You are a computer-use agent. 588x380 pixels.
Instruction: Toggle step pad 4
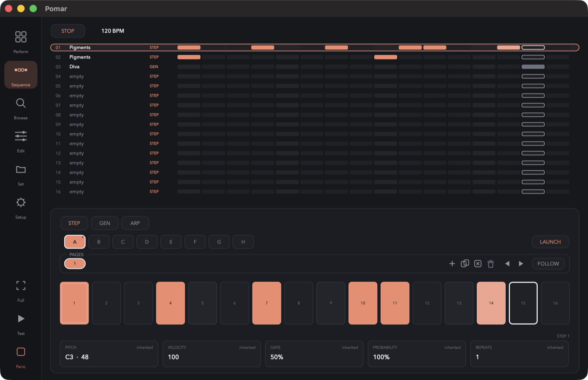coord(171,303)
